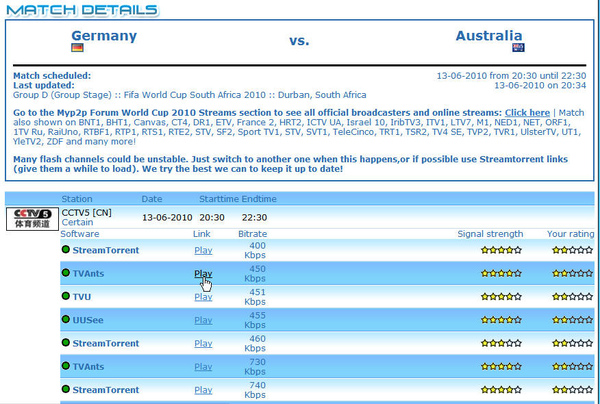Click green status dot of TVAnts 450 Kbps row
The width and height of the screenshot is (600, 404).
coord(66,273)
